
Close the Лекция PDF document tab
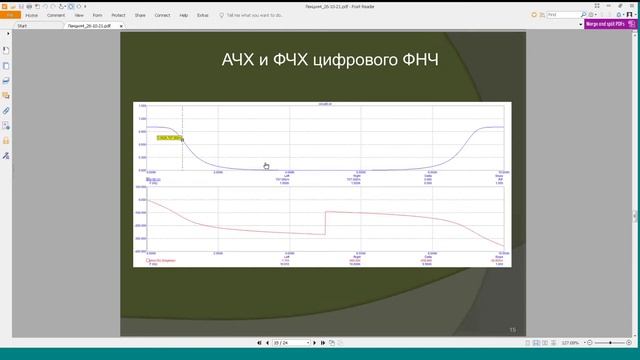point(121,26)
